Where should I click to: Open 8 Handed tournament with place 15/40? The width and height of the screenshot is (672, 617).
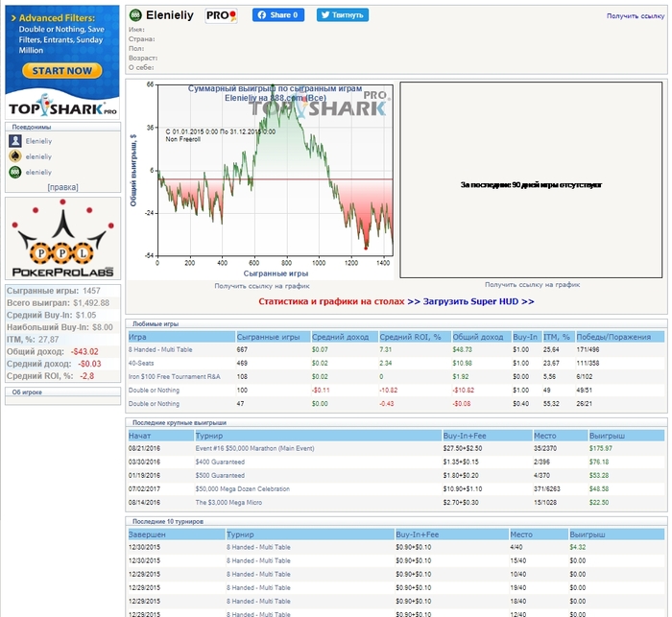tap(258, 560)
